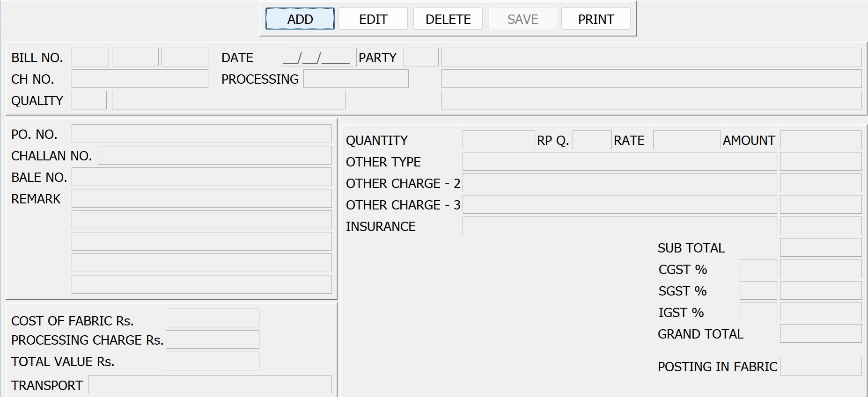Click the COST OF FABRIC Rs. field
Screen dimensions: 868x397
(x=212, y=318)
